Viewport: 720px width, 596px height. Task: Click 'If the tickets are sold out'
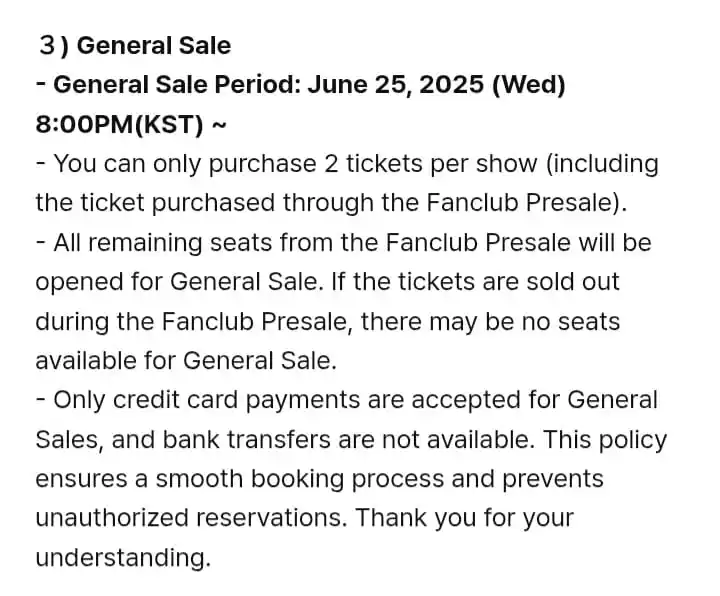click(x=475, y=281)
